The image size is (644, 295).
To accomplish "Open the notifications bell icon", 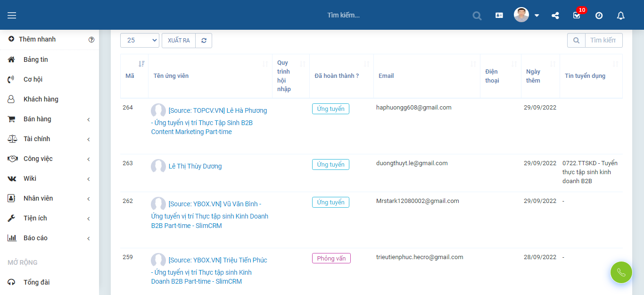I will coord(621,16).
